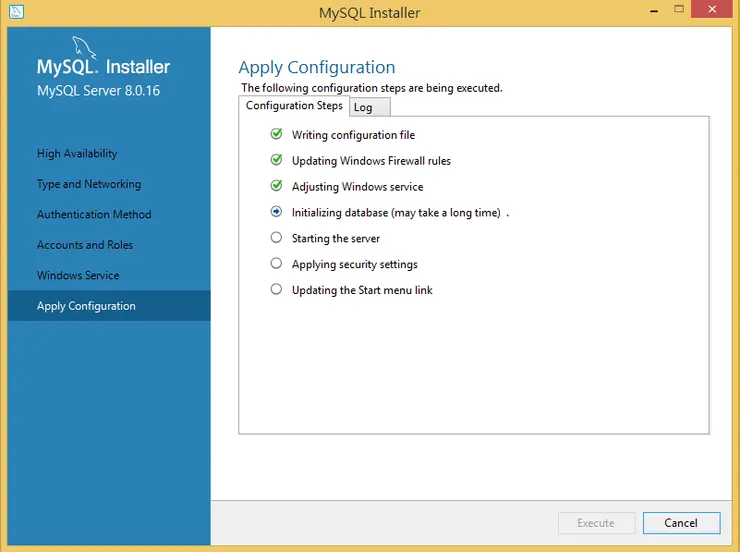The height and width of the screenshot is (552, 740).
Task: Navigate to Accounts and Roles step
Action: [85, 245]
